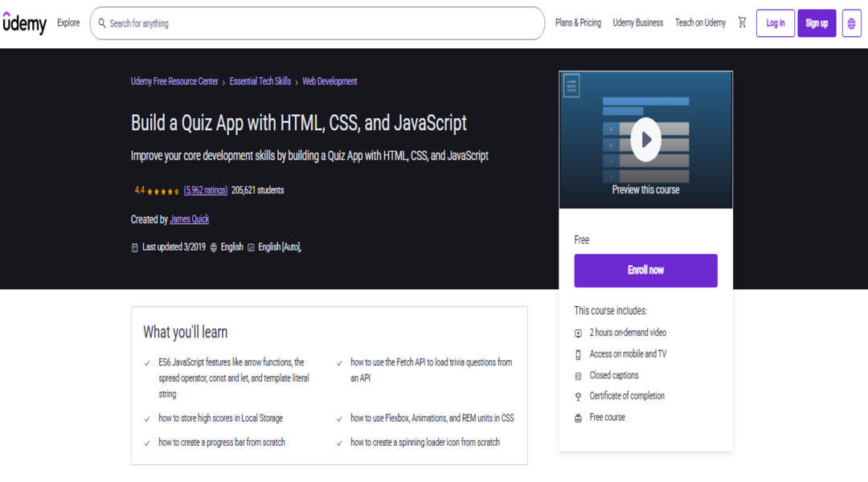Click the mobile icon beside Access on mobile
The height and width of the screenshot is (482, 868).
(578, 355)
